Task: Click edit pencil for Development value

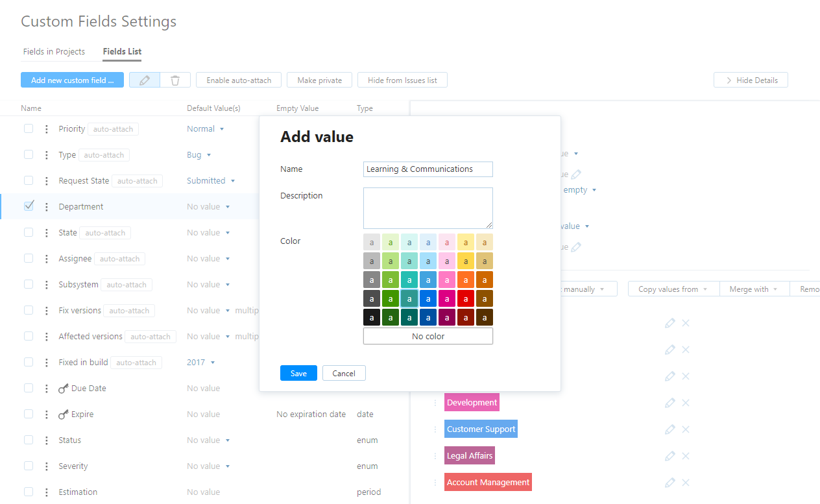Action: click(x=670, y=403)
